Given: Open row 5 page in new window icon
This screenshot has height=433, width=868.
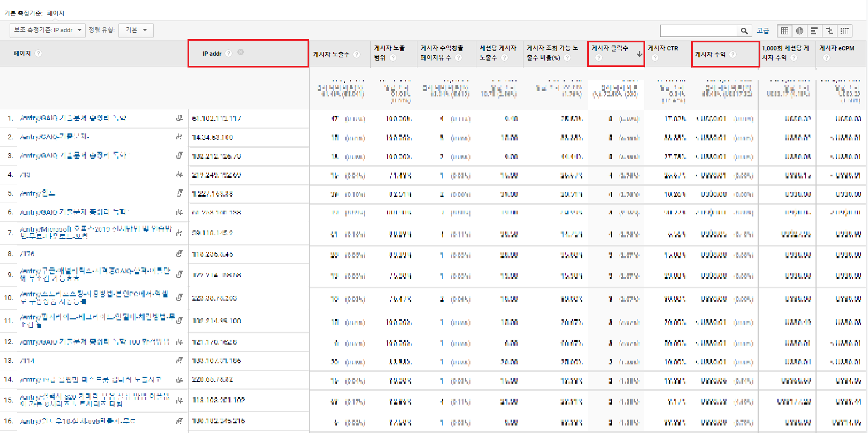Looking at the screenshot, I should tap(179, 193).
